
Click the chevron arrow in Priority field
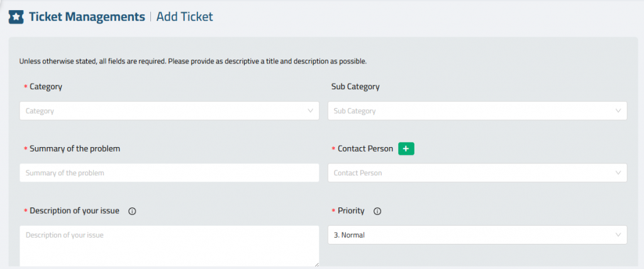(x=618, y=235)
